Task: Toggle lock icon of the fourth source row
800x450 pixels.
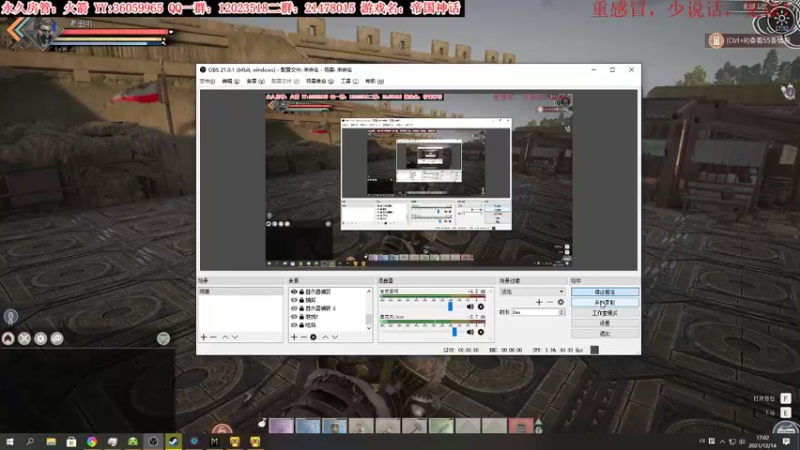Action: (x=302, y=316)
